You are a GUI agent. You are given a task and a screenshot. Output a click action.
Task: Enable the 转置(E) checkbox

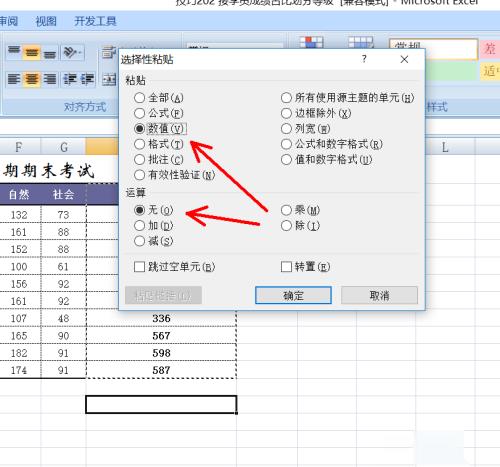[306, 267]
